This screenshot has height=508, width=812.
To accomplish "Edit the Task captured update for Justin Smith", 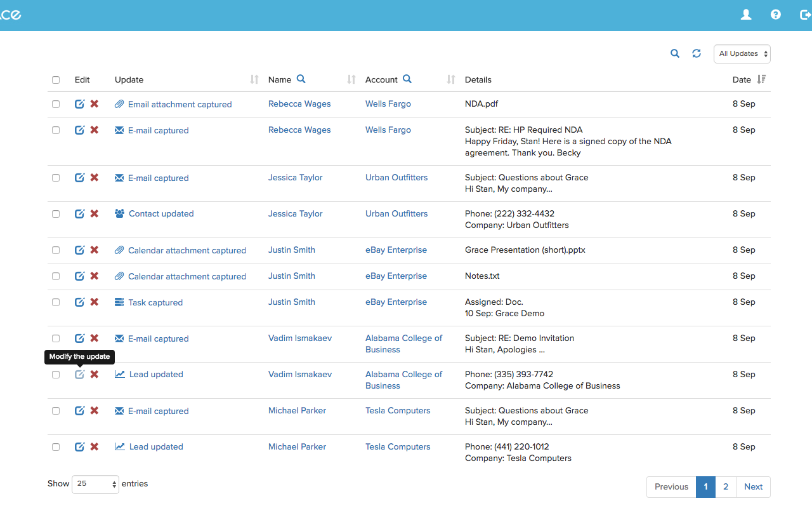I will [79, 302].
